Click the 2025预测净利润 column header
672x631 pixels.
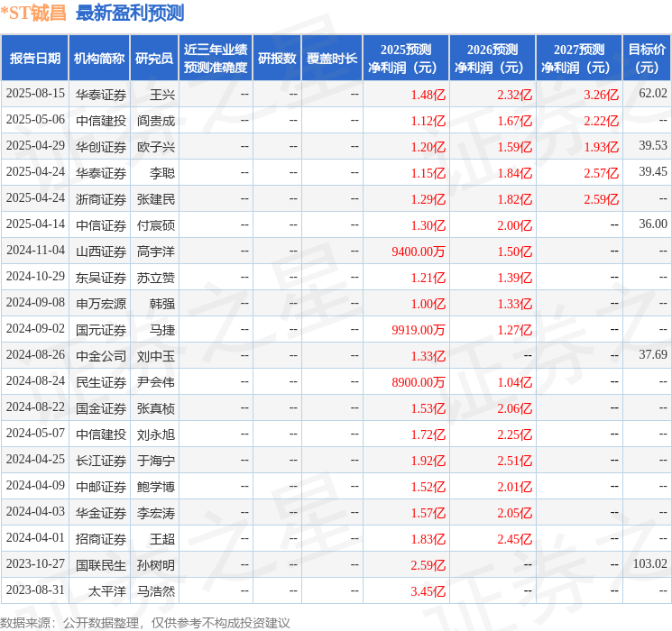click(x=406, y=59)
